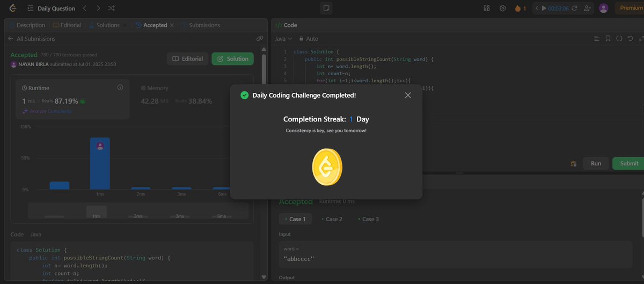This screenshot has width=644, height=284.
Task: Click the bookmark icon in editor toolbar
Action: (608, 39)
